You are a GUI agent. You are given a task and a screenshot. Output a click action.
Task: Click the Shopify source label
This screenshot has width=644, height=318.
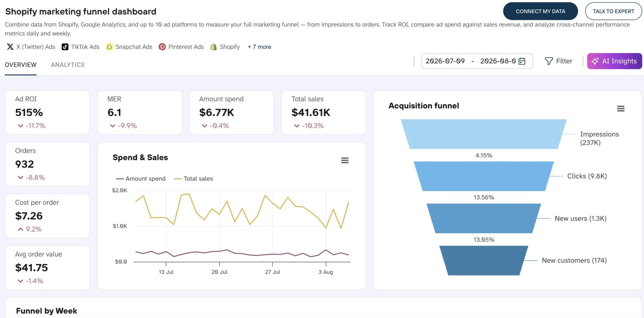230,47
